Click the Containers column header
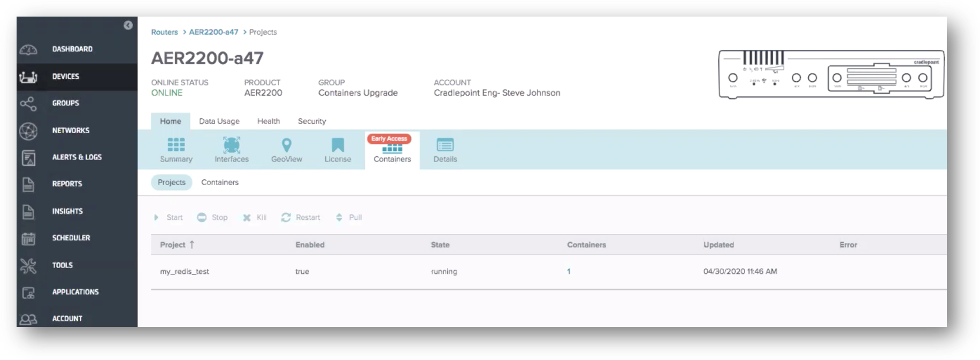This screenshot has height=360, width=980. 587,245
